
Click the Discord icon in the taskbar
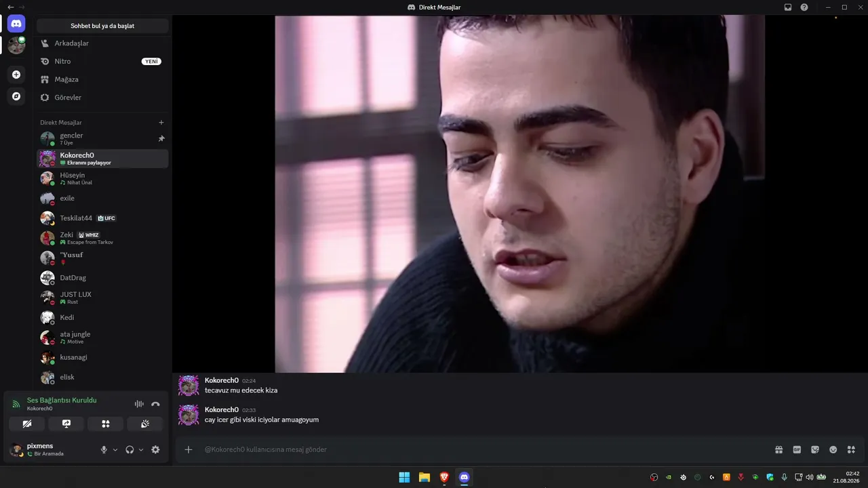pyautogui.click(x=464, y=477)
